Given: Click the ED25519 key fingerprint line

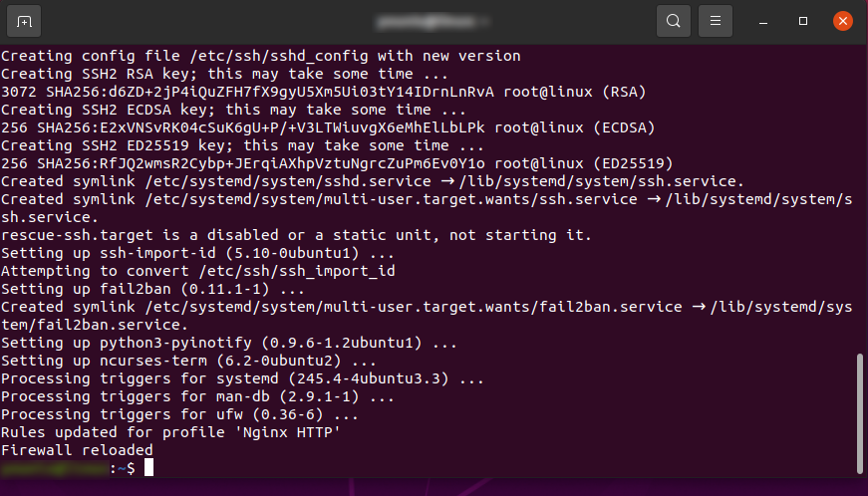Looking at the screenshot, I should coord(337,163).
